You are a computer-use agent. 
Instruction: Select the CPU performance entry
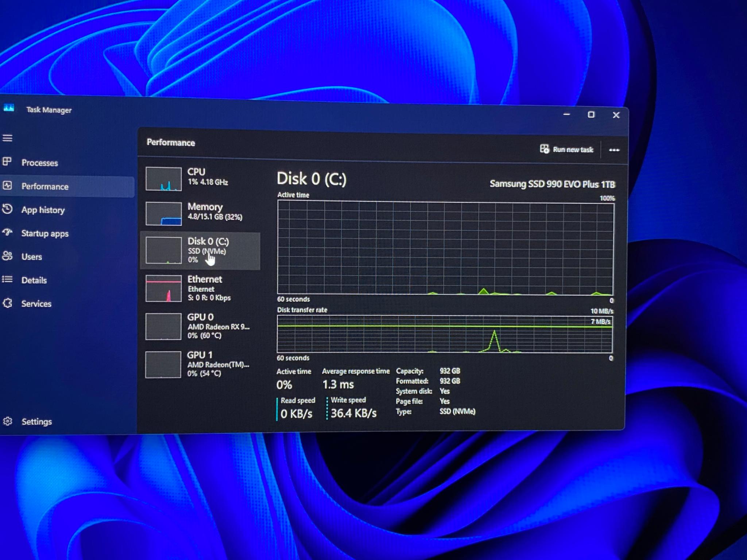pyautogui.click(x=201, y=178)
